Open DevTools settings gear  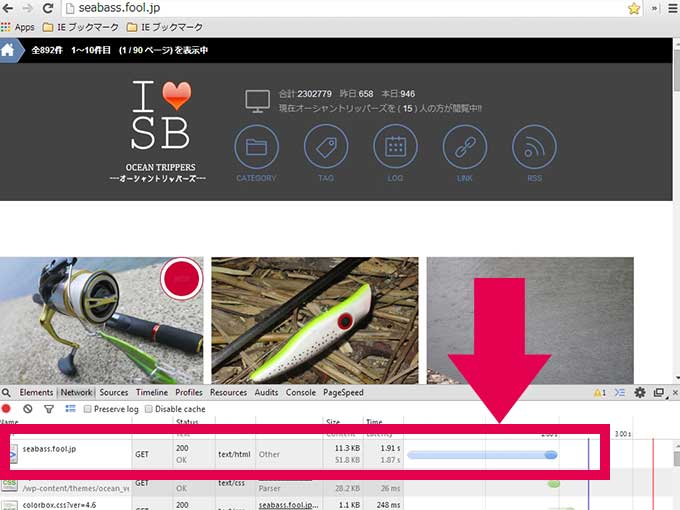coord(640,393)
